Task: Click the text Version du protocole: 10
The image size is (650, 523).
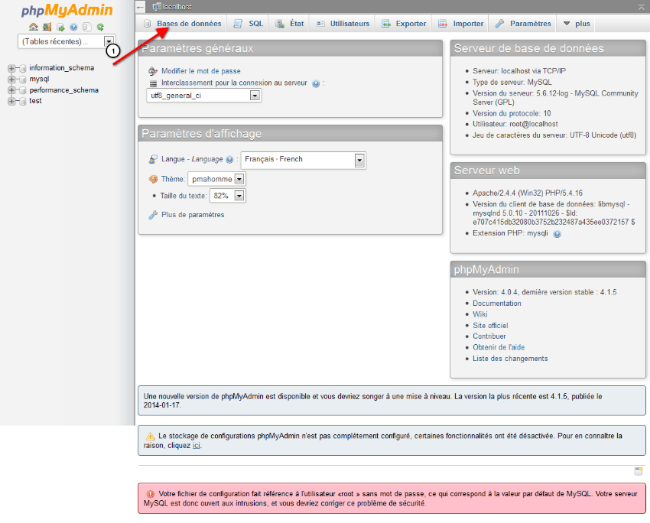Action: tap(512, 113)
